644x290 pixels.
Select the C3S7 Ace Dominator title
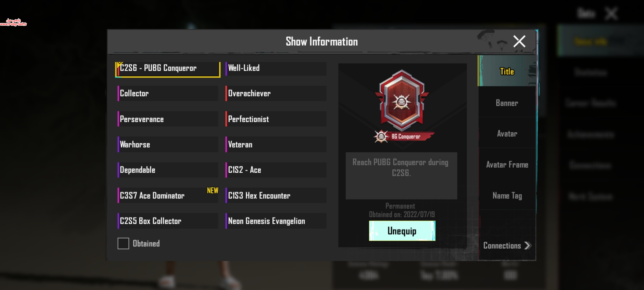(x=168, y=195)
